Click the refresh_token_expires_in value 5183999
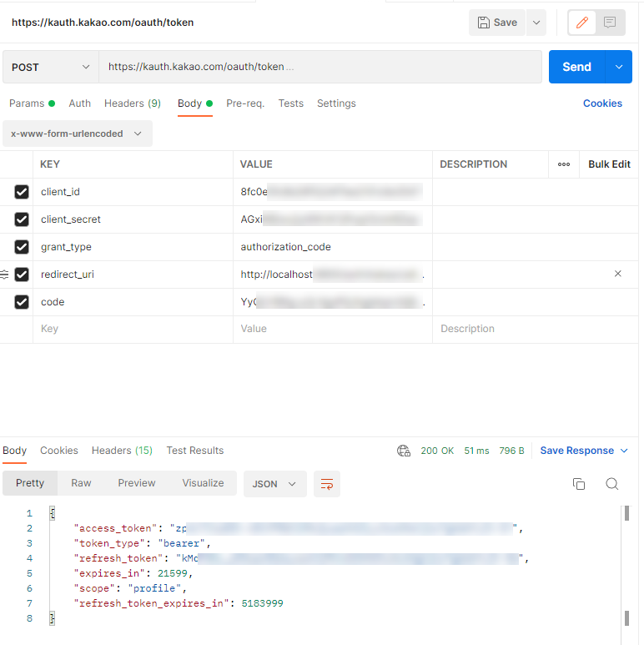The height and width of the screenshot is (645, 644). pos(263,603)
